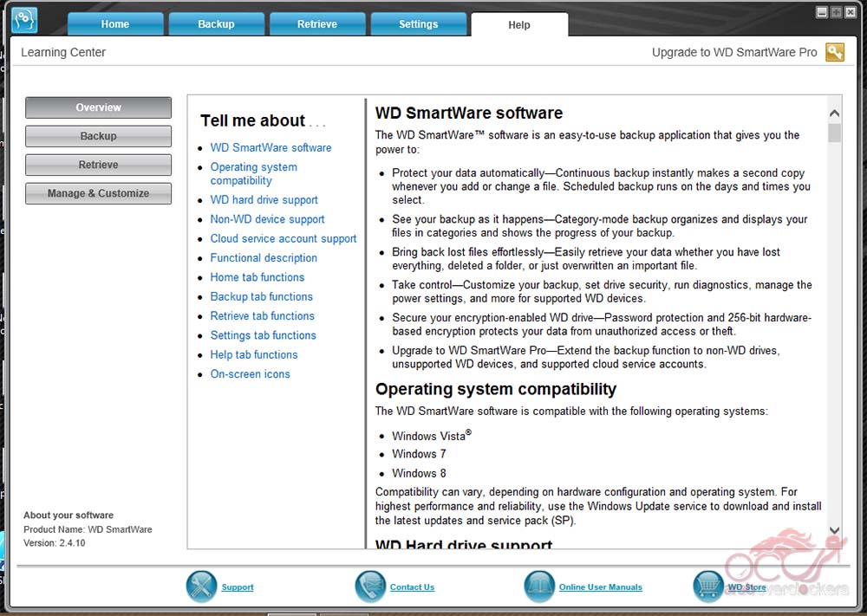Click the scrollbar down arrow
The height and width of the screenshot is (616, 867).
coord(834,530)
